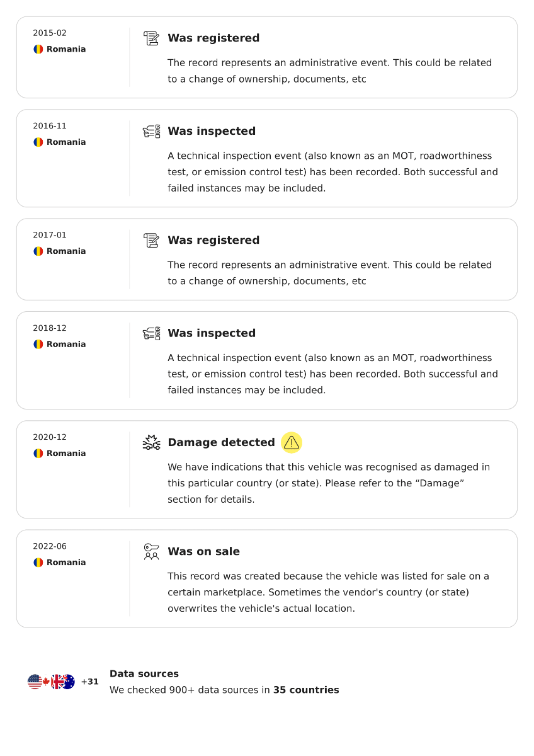The height and width of the screenshot is (756, 534).
Task: Click the United States flag icon
Action: [x=35, y=682]
